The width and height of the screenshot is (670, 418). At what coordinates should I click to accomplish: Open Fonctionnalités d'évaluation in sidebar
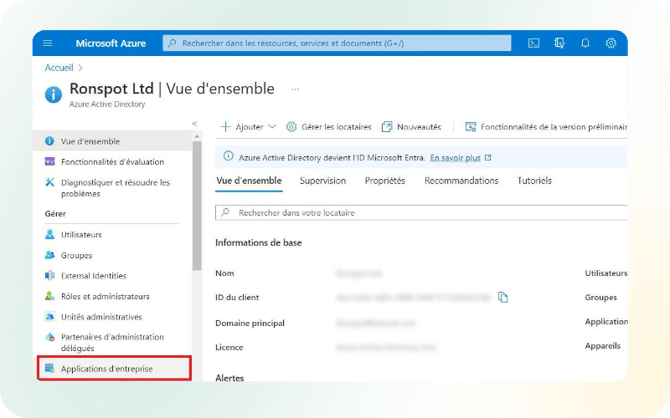(x=113, y=162)
